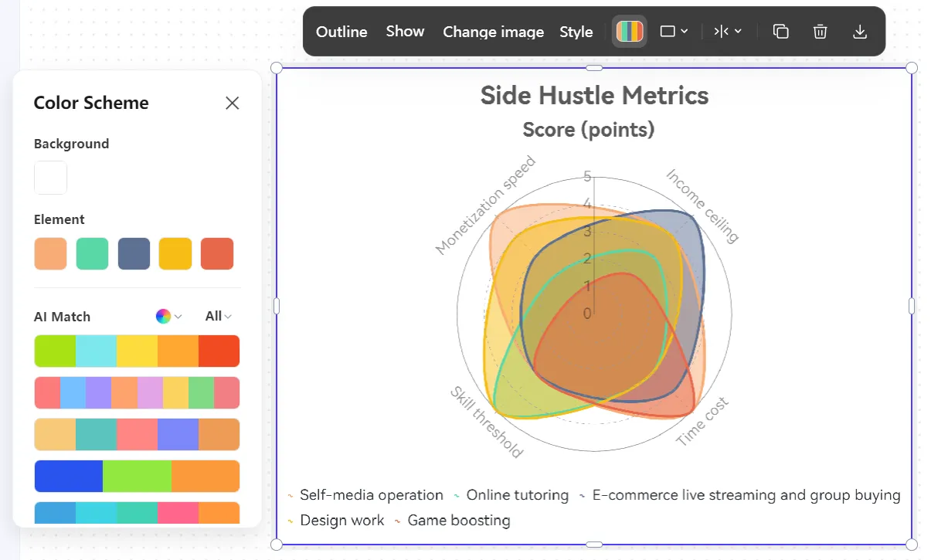Viewport: 931px width, 560px height.
Task: Click the duplicate copy icon in toolbar
Action: click(x=780, y=32)
